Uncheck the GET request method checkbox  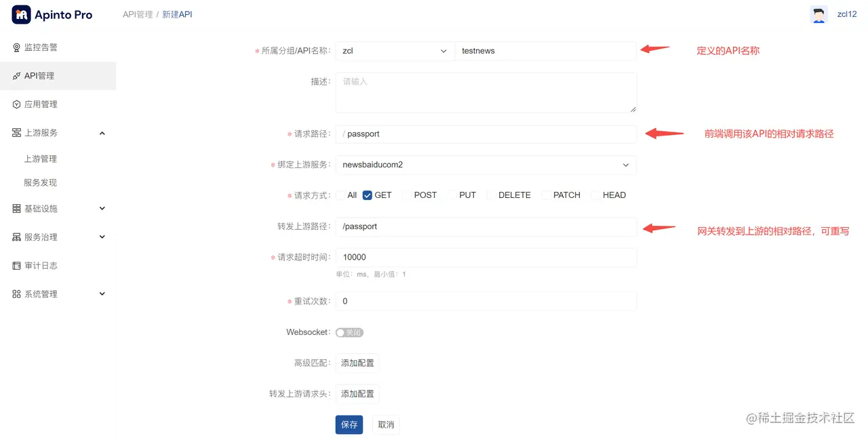point(368,195)
